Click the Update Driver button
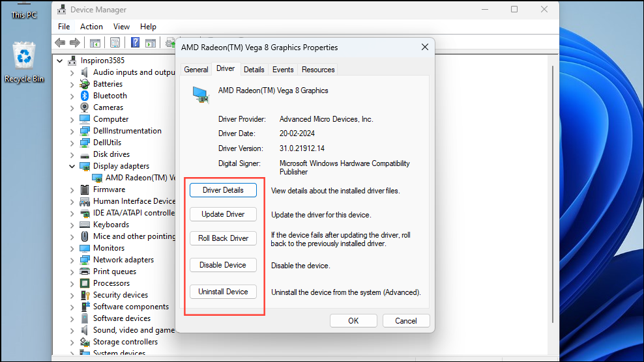644x362 pixels. tap(223, 214)
